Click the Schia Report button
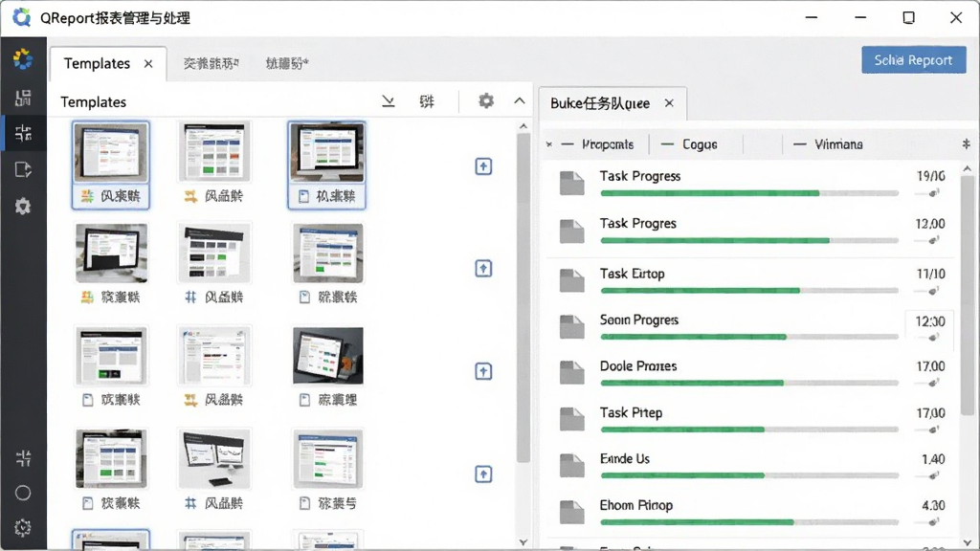The height and width of the screenshot is (551, 980). [914, 60]
